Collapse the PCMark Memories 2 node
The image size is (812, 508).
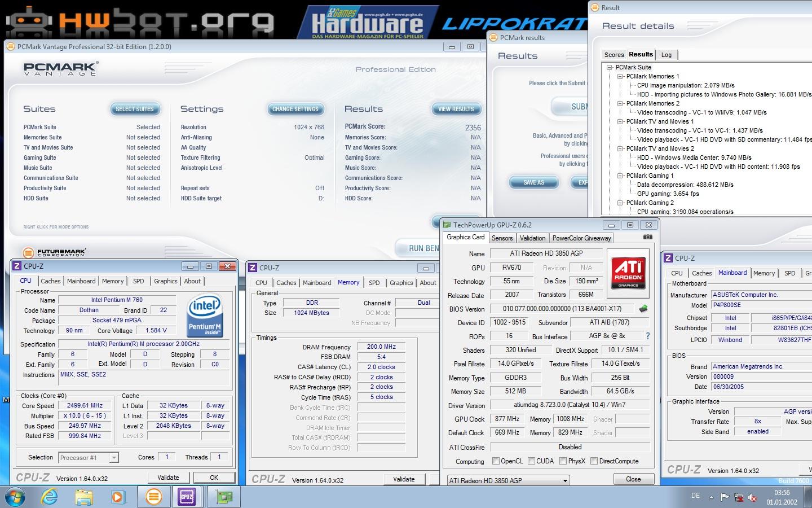pos(620,103)
